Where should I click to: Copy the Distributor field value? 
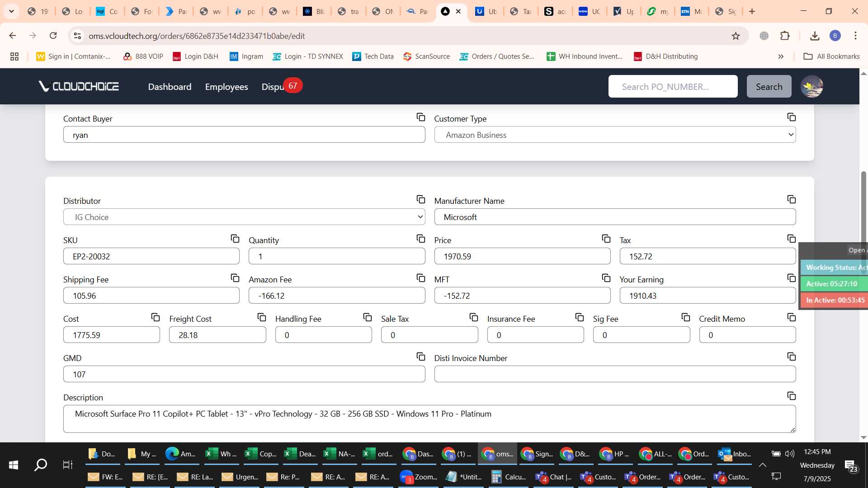[420, 200]
